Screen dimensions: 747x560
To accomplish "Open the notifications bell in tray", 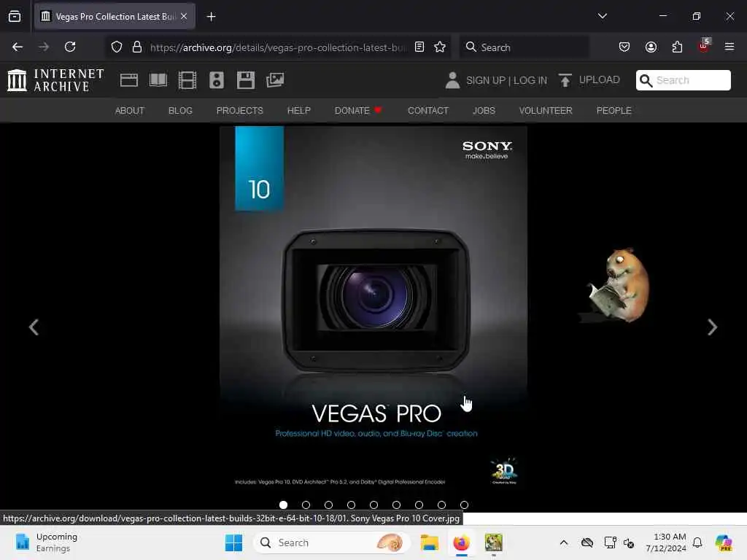I will [697, 542].
